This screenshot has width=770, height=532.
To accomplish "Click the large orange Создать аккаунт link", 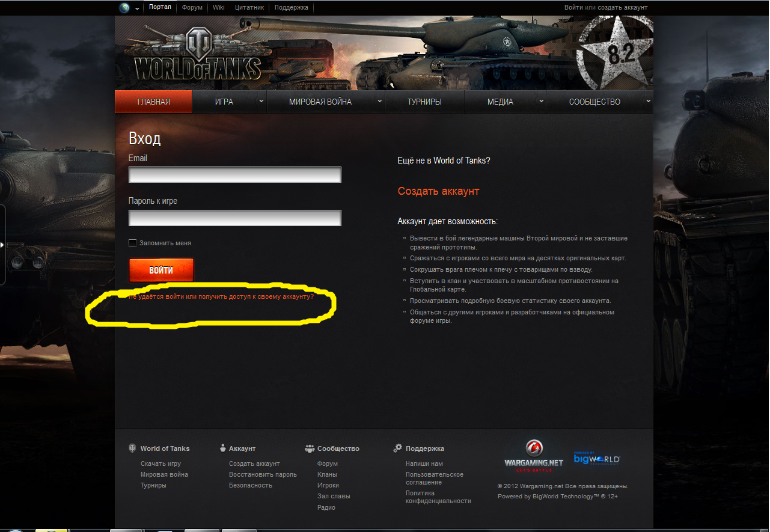I will point(438,191).
